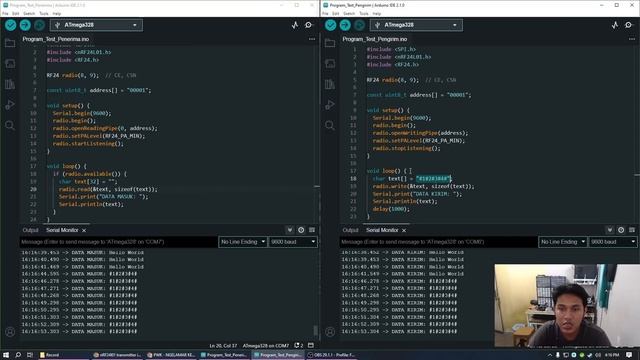This screenshot has width=640, height=360.
Task: Open Search panel in Penerima sidebar
Action: point(10,125)
